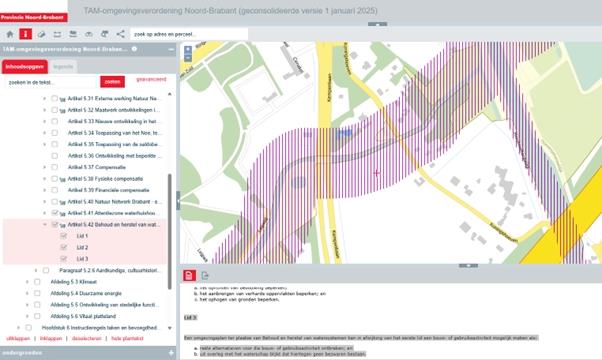Check Artikel 5.33 Nieuwe ontwikkeling checkbox
This screenshot has height=360, width=602.
pyautogui.click(x=55, y=121)
